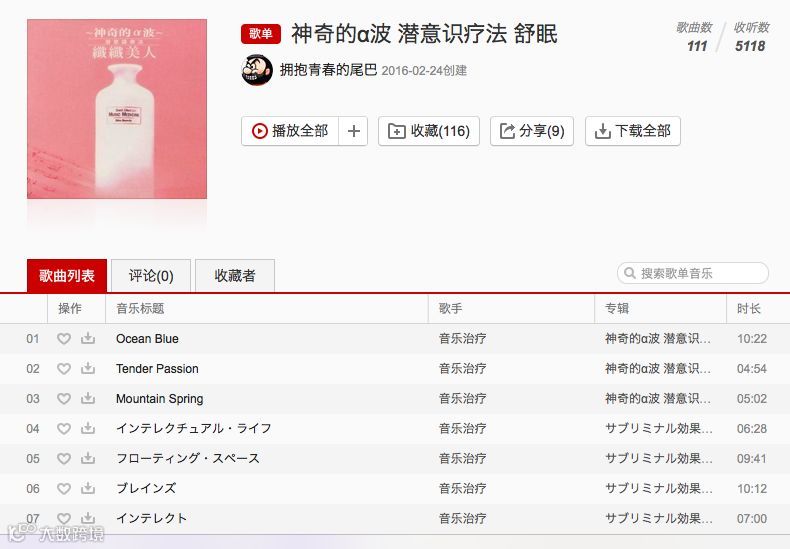Open creator profile 拥抱青春的尾巴
Viewport: 790px width, 549px height.
coord(328,70)
